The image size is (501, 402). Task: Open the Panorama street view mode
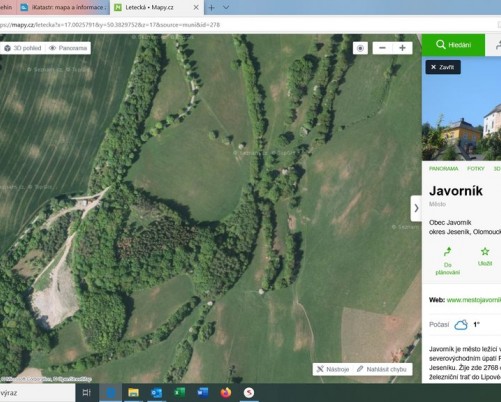pyautogui.click(x=68, y=48)
